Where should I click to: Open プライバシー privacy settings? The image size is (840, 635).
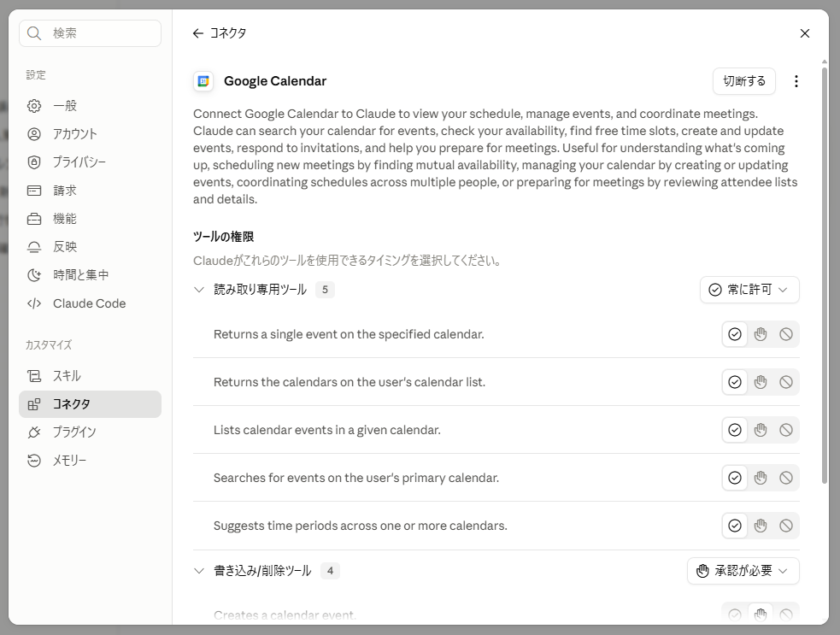pyautogui.click(x=90, y=162)
